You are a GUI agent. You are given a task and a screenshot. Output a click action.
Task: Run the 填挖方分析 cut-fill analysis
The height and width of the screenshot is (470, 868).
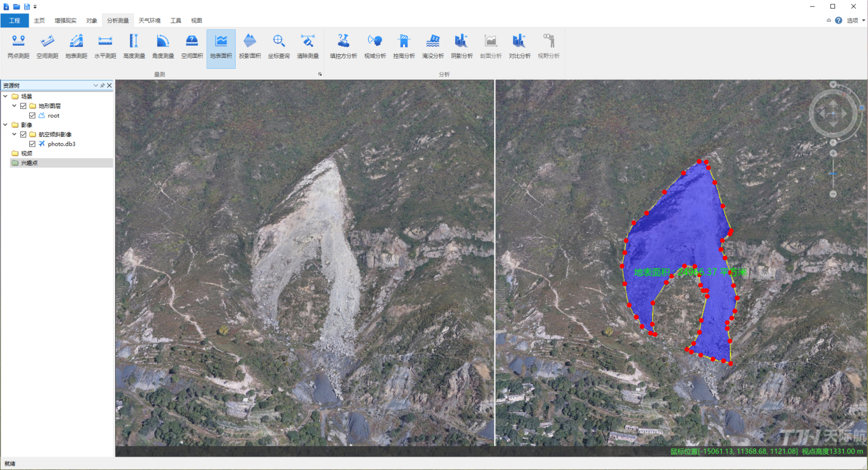tap(343, 47)
